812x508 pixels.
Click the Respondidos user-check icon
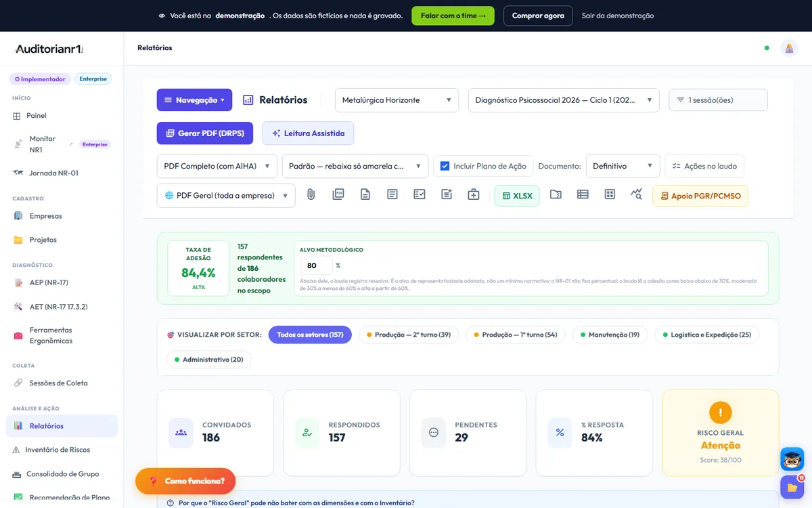coord(307,432)
